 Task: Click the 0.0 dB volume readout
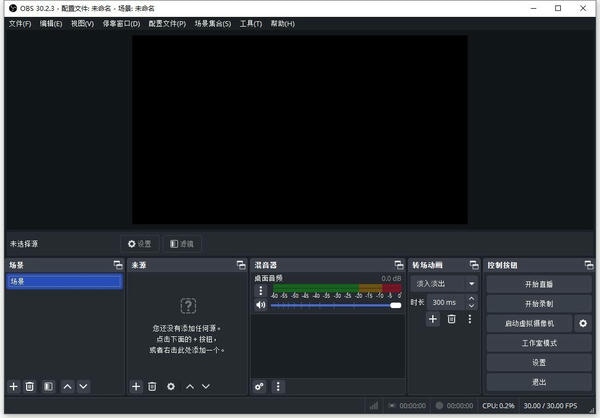tap(391, 278)
